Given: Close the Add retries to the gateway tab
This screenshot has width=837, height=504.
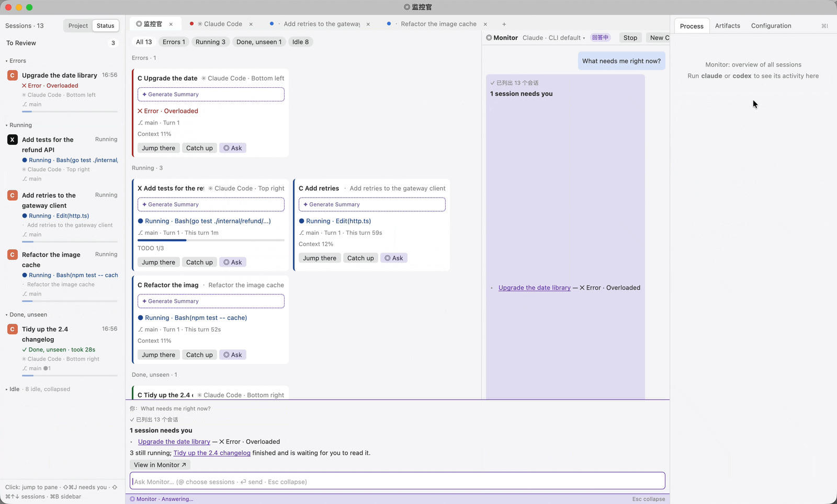Looking at the screenshot, I should (x=368, y=24).
